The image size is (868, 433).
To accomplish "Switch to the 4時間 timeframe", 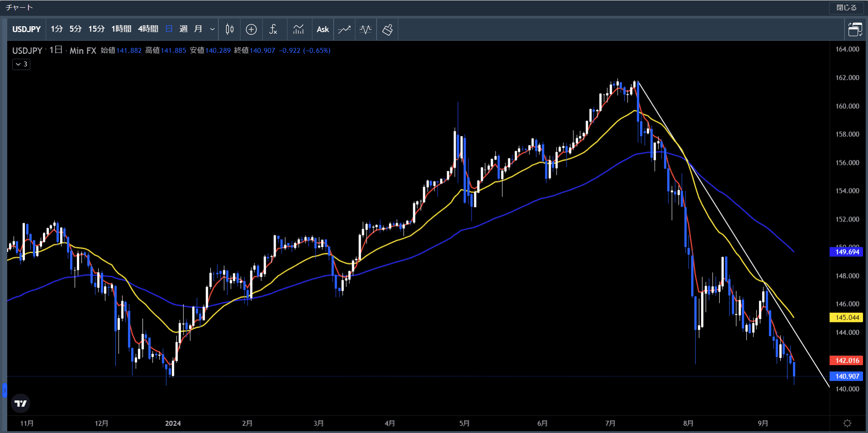I will 148,29.
